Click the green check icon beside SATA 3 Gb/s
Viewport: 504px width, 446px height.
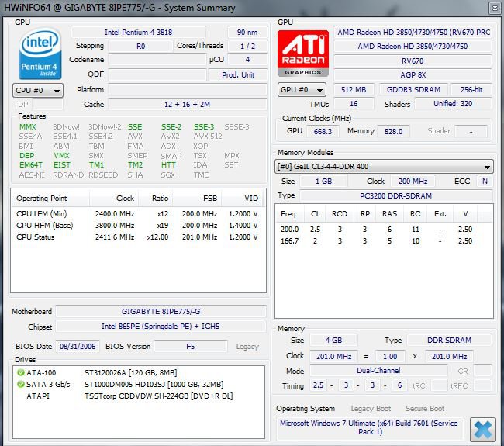tap(21, 384)
